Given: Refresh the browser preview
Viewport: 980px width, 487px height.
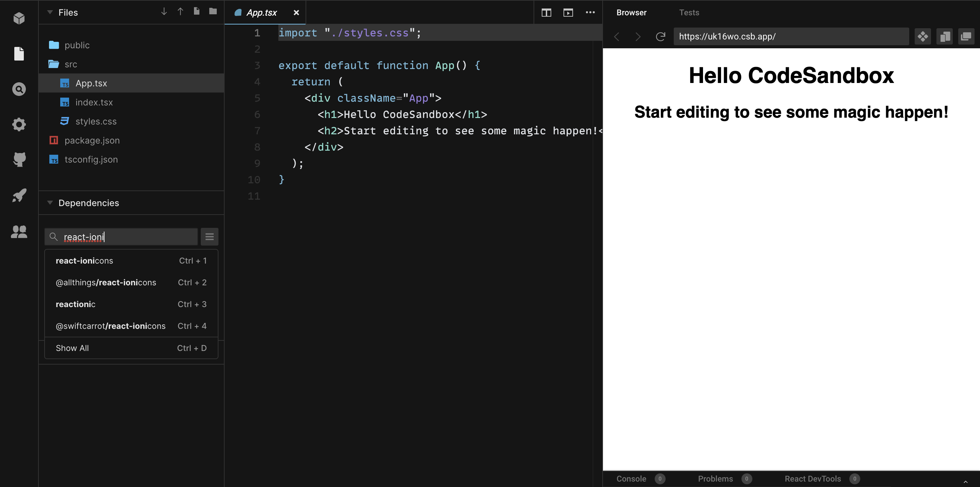Looking at the screenshot, I should (x=660, y=36).
